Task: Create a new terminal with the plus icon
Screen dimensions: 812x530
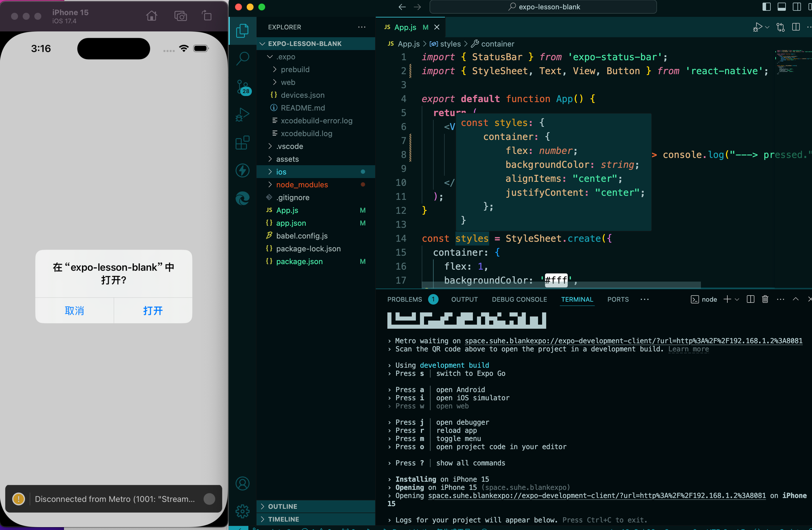Action: (x=727, y=299)
